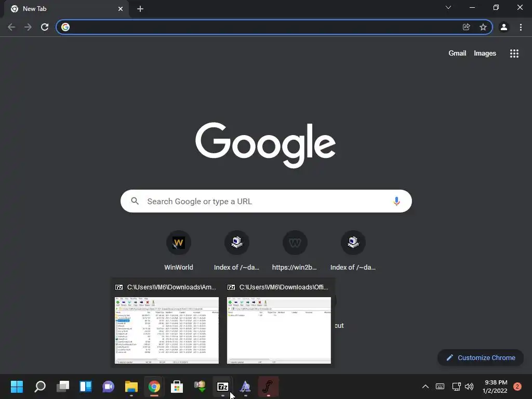Share this page icon in address bar

tap(467, 27)
